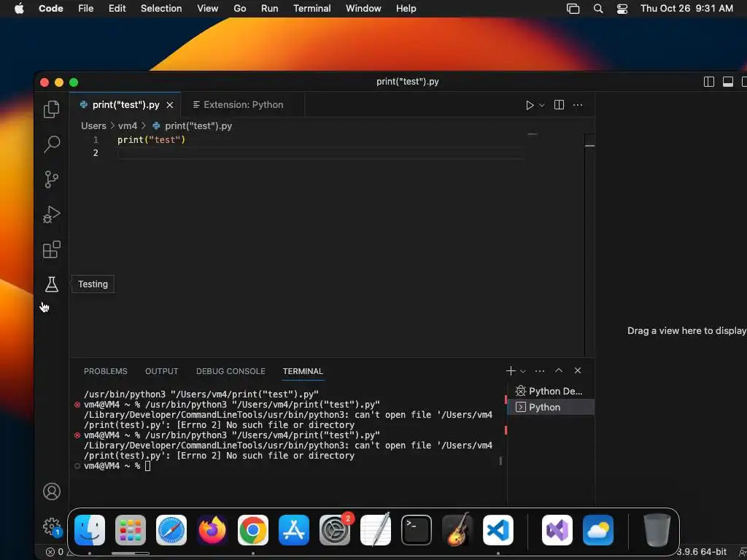Switch to the DEBUG CONSOLE panel tab
Image resolution: width=747 pixels, height=560 pixels.
tap(231, 371)
